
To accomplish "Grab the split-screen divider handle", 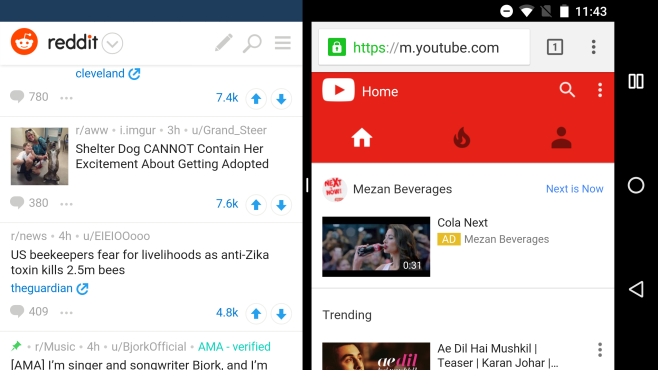I will tap(307, 185).
